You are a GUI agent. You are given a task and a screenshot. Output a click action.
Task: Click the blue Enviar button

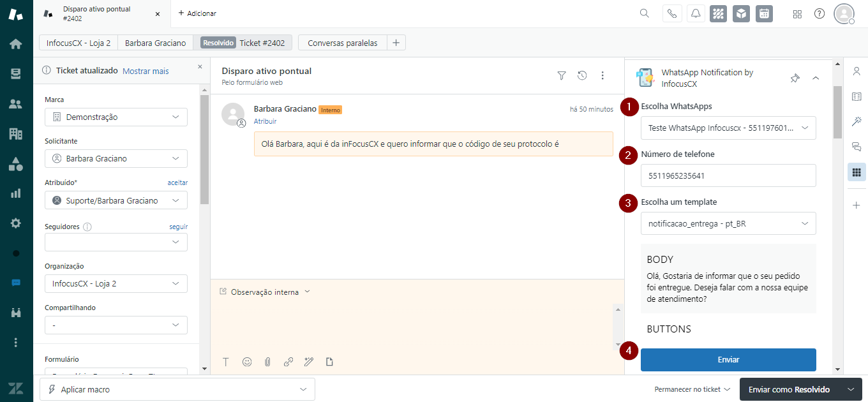[728, 360]
